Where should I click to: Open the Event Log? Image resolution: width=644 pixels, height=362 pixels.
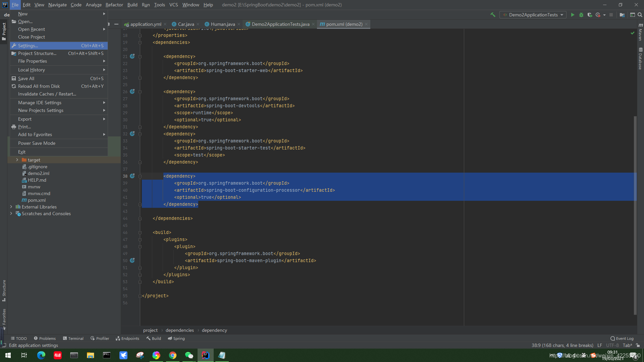point(622,339)
